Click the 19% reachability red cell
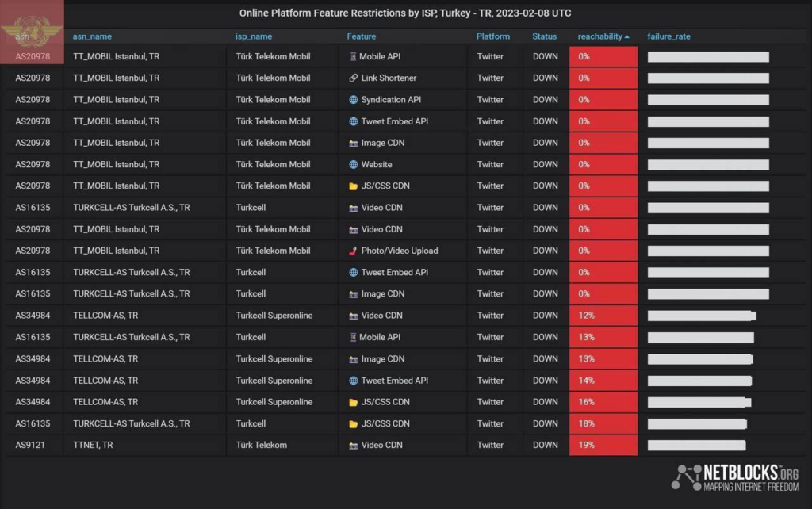This screenshot has height=509, width=812. click(603, 446)
